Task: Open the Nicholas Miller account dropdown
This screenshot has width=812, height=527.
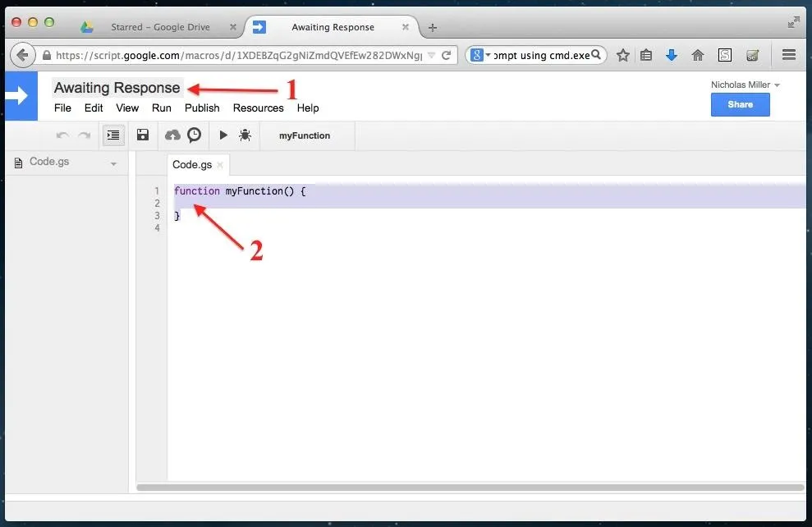Action: 745,85
